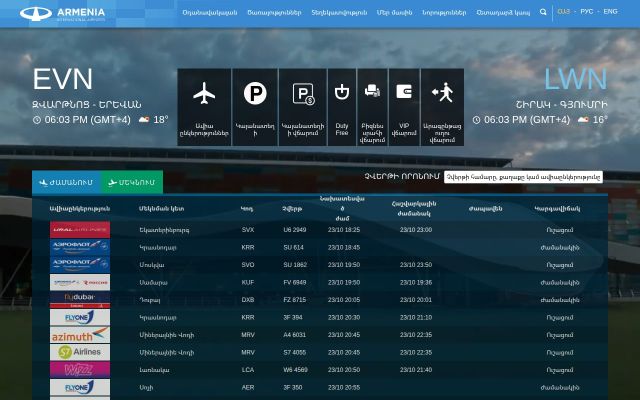Click scheduled time 23/10 18:25
This screenshot has width=640, height=400.
[344, 230]
